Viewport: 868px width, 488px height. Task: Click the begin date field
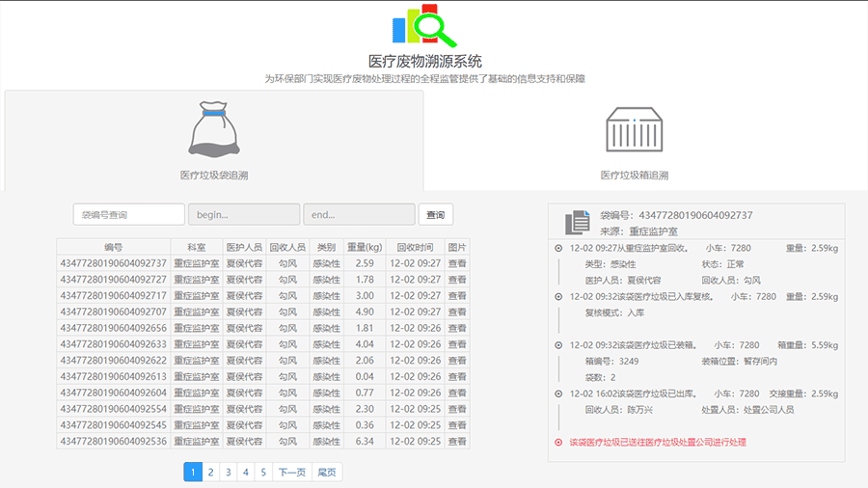pyautogui.click(x=243, y=214)
